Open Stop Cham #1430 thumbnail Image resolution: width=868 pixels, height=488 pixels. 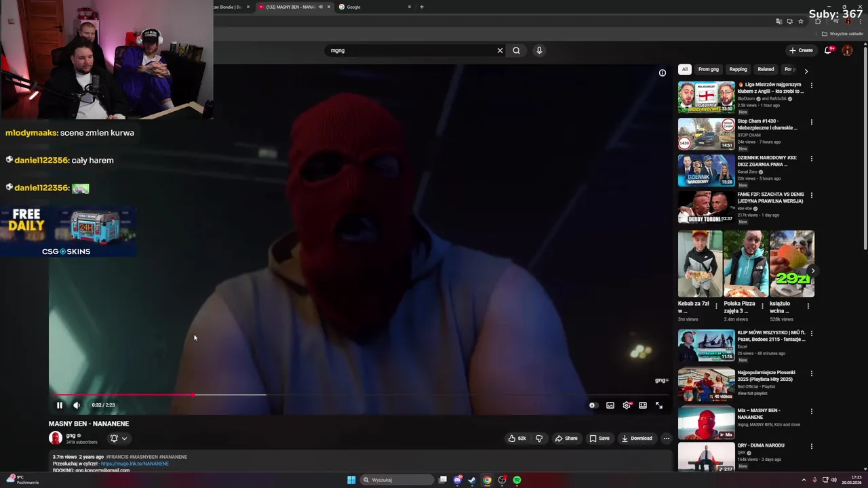pos(707,134)
